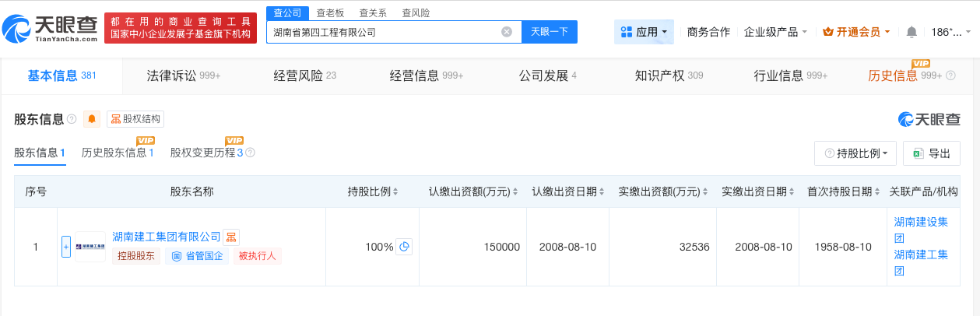Switch to the 法律诉讼 tab
The height and width of the screenshot is (316, 980).
(x=184, y=75)
